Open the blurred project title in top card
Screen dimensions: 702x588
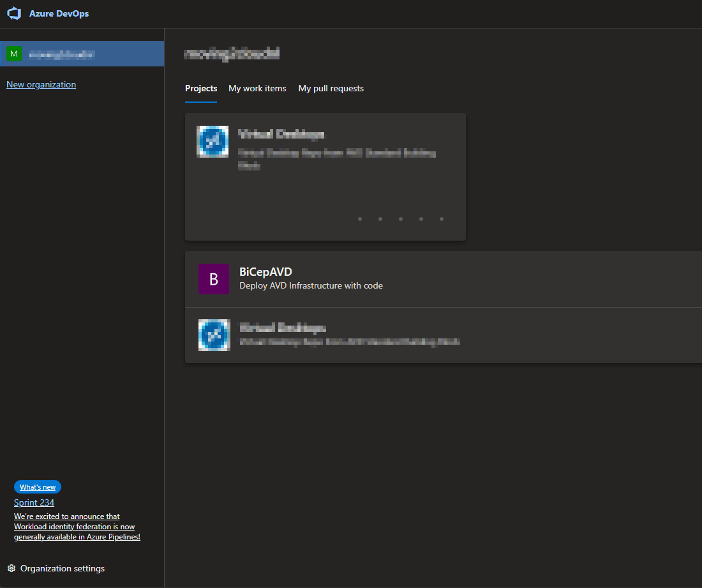tap(281, 134)
